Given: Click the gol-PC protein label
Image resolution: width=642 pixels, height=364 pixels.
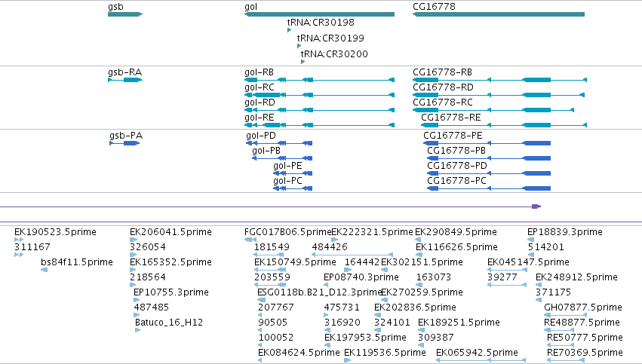Looking at the screenshot, I should coord(287,181).
